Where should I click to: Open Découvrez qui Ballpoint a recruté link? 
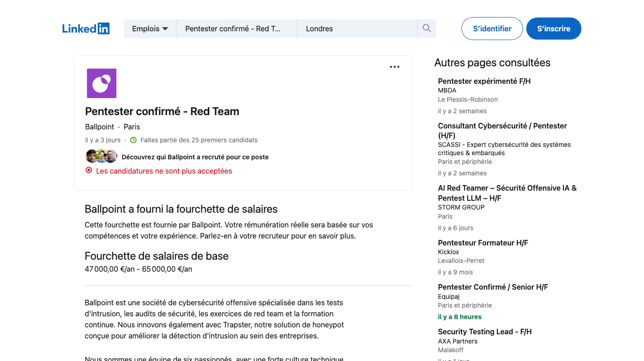coord(195,157)
